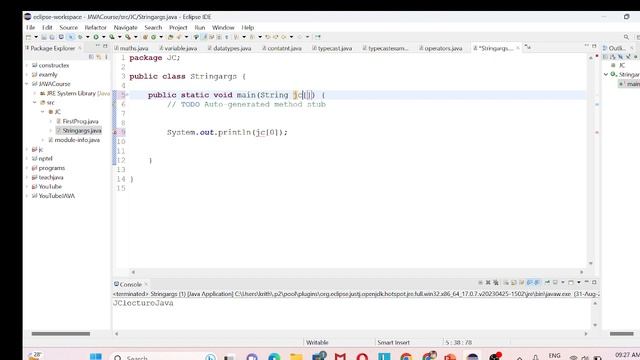Open the New file dropdown arrow

pos(36,37)
